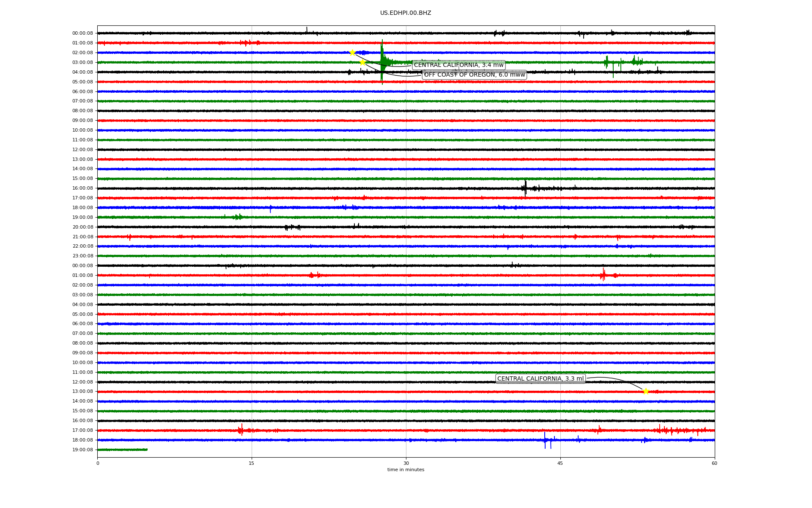Click the US.EDHPI.00.BHZ plot title
812x508 pixels.
click(x=405, y=13)
